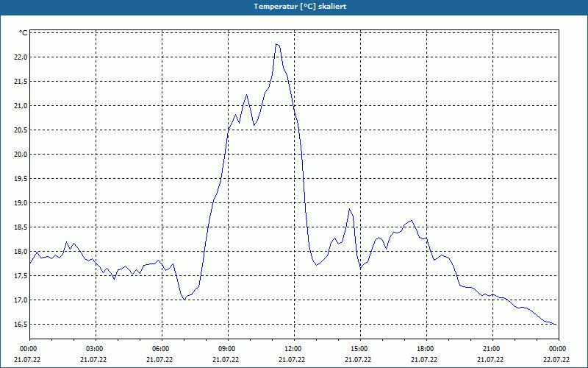Select the 20,5 y-axis value
The width and height of the screenshot is (588, 368).
21,130
